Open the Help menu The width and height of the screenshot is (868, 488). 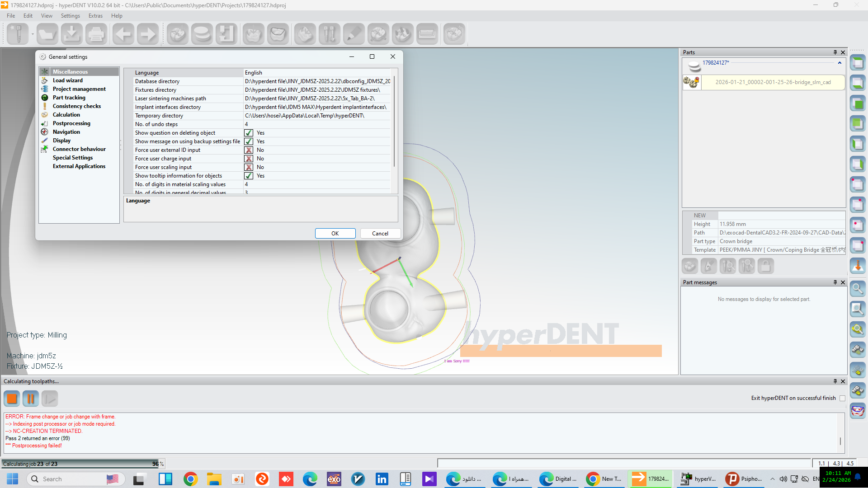[117, 16]
